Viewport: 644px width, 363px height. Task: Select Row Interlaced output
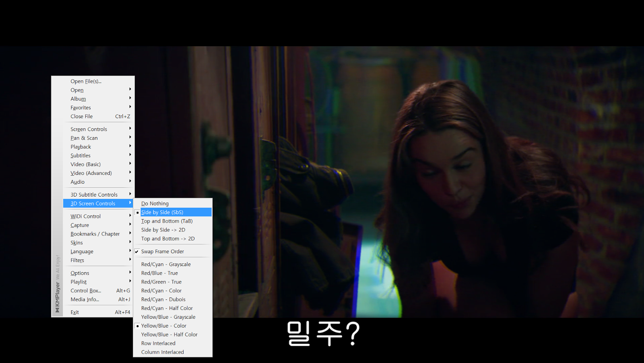click(173, 344)
